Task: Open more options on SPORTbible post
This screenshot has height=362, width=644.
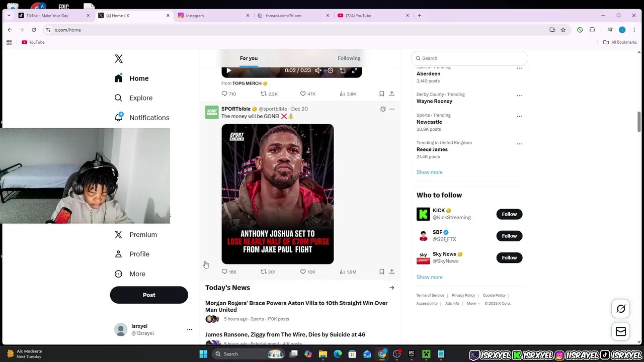Action: coord(392,109)
